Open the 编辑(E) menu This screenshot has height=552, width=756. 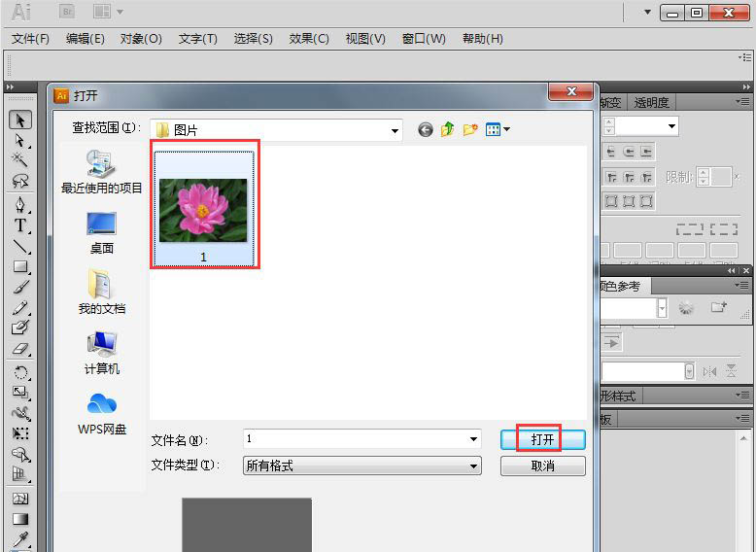click(86, 39)
